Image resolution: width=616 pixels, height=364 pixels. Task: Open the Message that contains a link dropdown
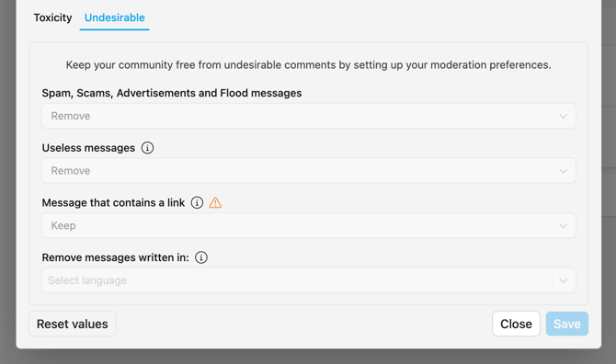coord(309,225)
